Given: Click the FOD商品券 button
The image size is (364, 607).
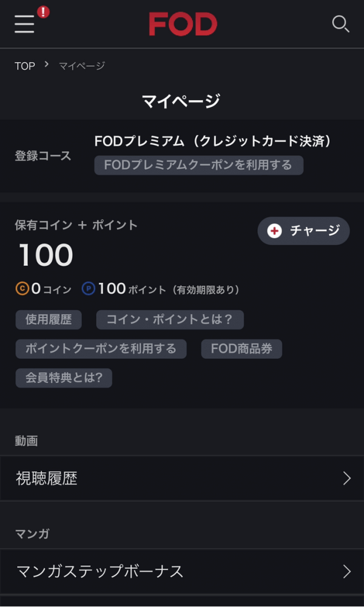Looking at the screenshot, I should pyautogui.click(x=241, y=348).
